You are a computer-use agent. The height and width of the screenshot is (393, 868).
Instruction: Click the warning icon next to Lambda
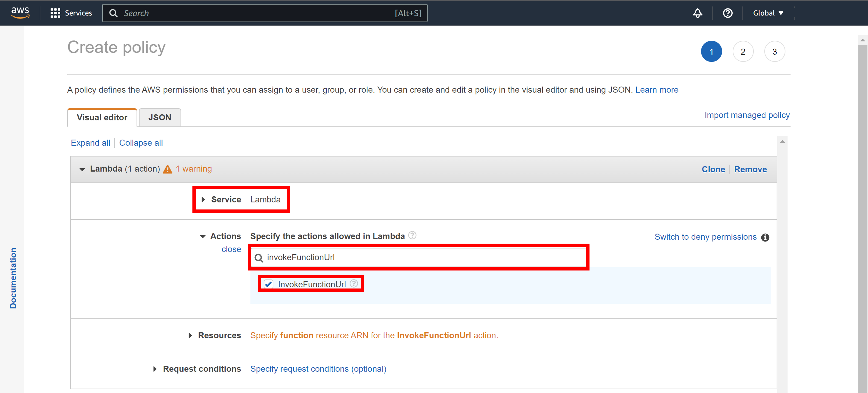pyautogui.click(x=168, y=169)
